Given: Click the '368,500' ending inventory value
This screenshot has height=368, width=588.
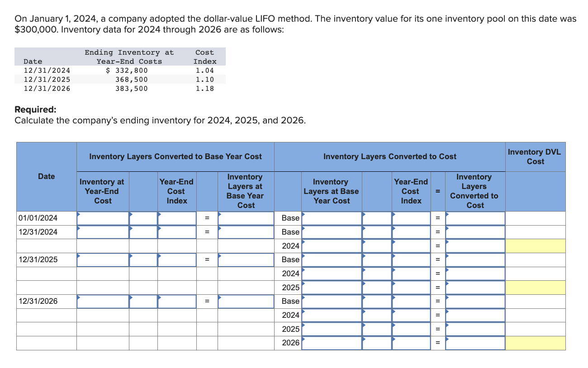Looking at the screenshot, I should point(132,79).
